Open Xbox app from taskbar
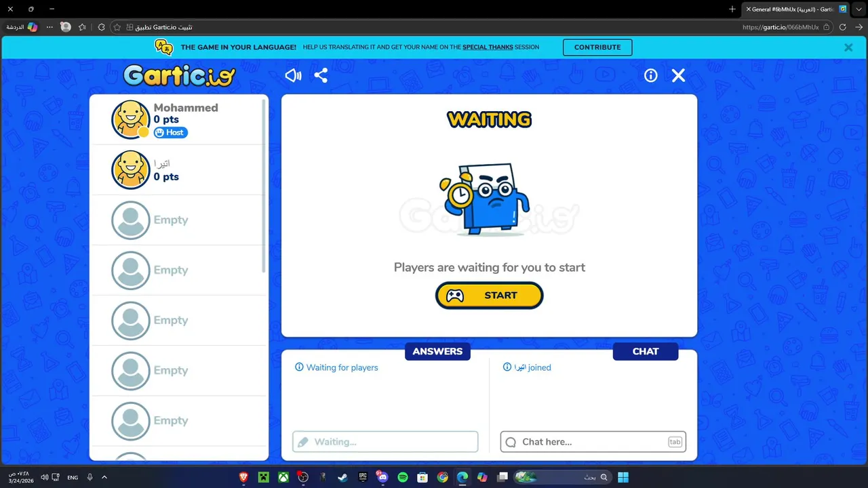This screenshot has width=868, height=488. coord(283,477)
